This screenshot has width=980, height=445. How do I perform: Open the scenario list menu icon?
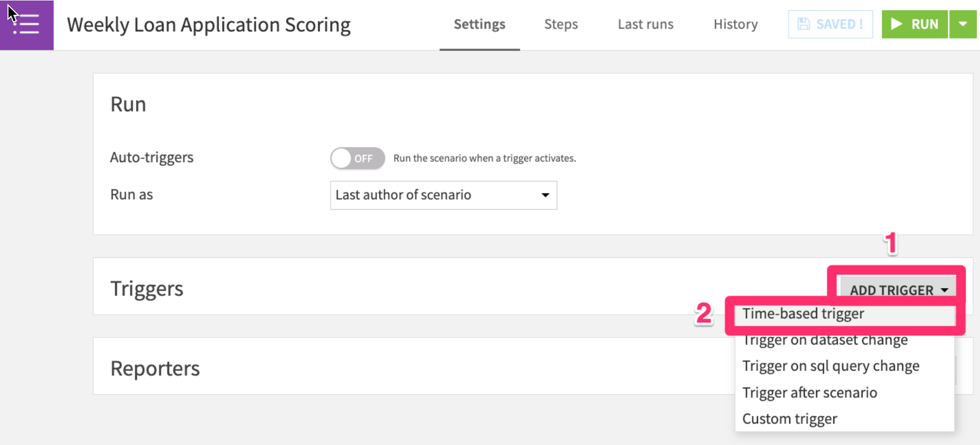27,25
